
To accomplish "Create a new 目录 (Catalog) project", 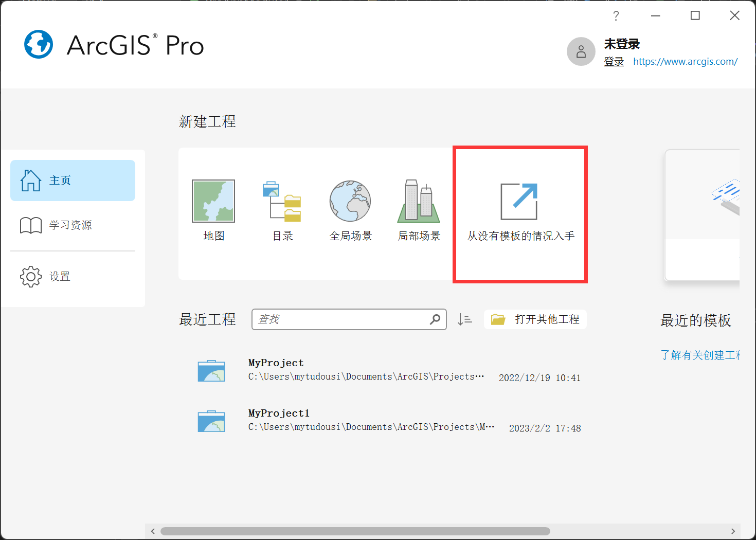I will tap(282, 211).
